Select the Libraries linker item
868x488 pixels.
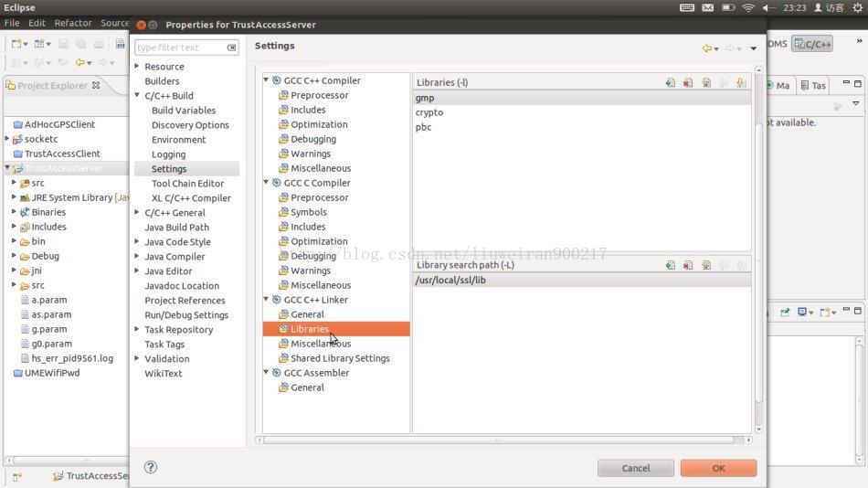336,329
